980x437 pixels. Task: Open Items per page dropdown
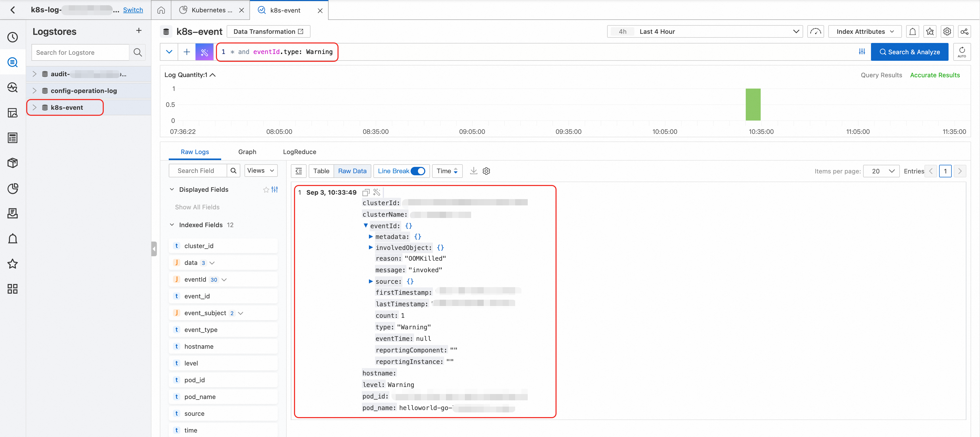coord(881,171)
